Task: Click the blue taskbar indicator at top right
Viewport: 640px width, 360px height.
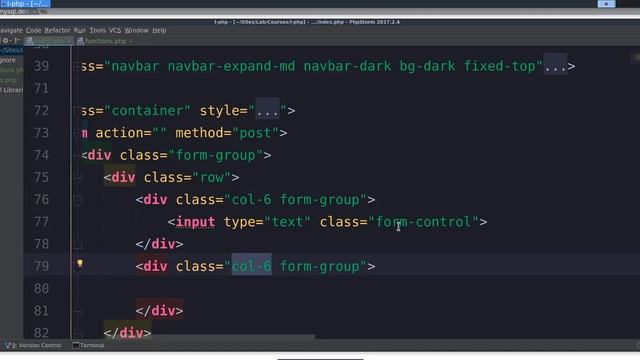Action: click(x=607, y=4)
